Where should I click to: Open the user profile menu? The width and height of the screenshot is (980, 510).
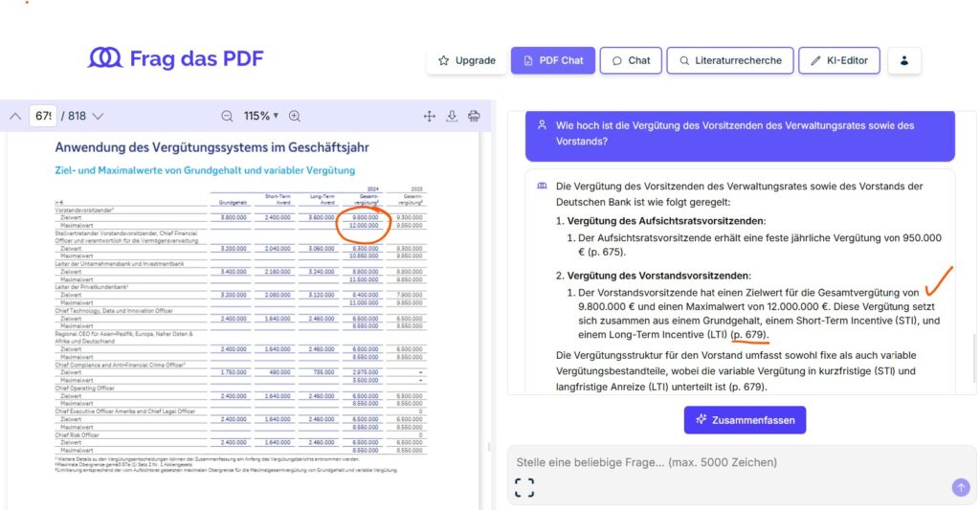click(903, 60)
